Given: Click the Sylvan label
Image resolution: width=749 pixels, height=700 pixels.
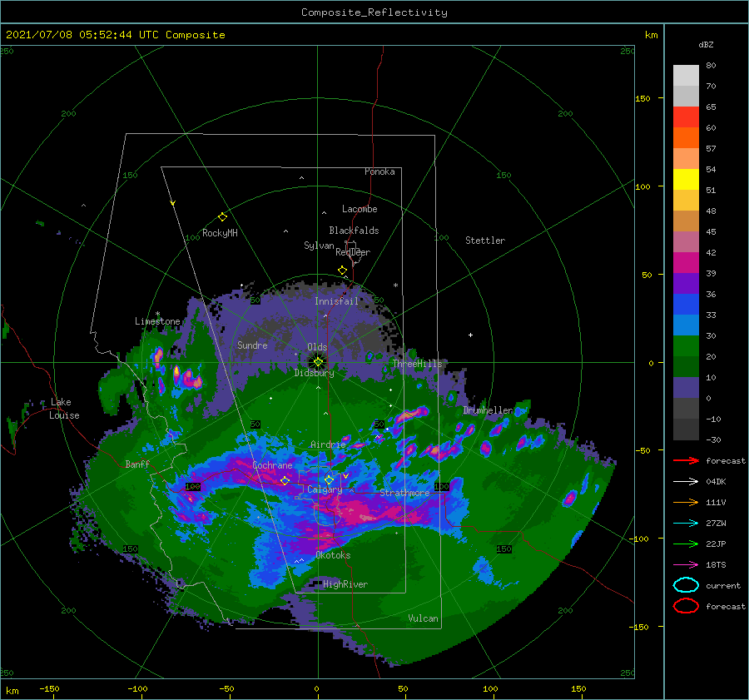Looking at the screenshot, I should coord(319,245).
